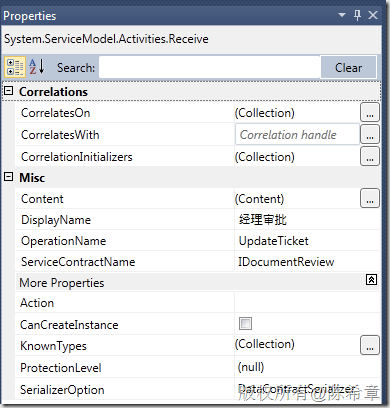Collapse More Properties section arrow
Image resolution: width=390 pixels, height=408 pixels.
pyautogui.click(x=371, y=280)
